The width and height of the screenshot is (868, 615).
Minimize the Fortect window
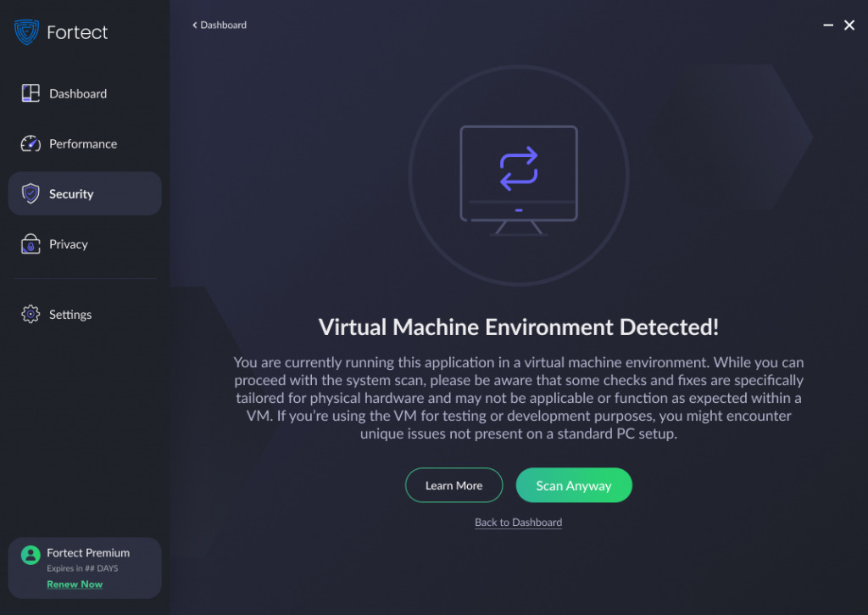coord(828,26)
